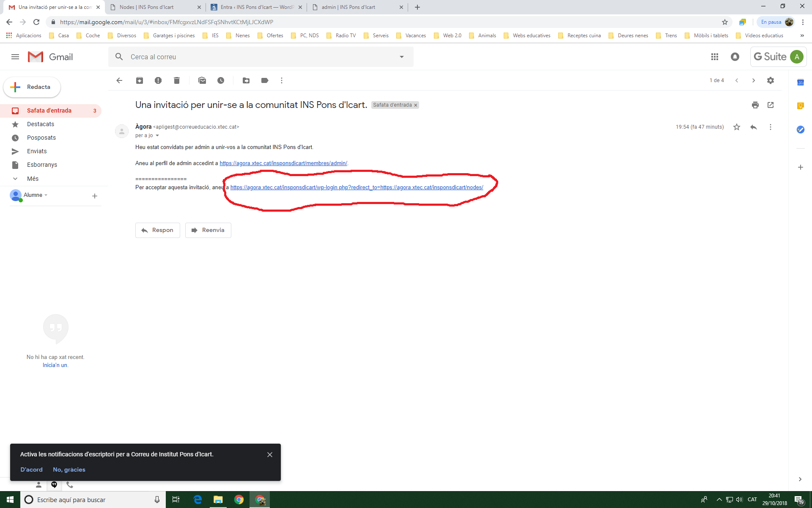Open the Enviats folder
The width and height of the screenshot is (812, 508).
(x=37, y=151)
